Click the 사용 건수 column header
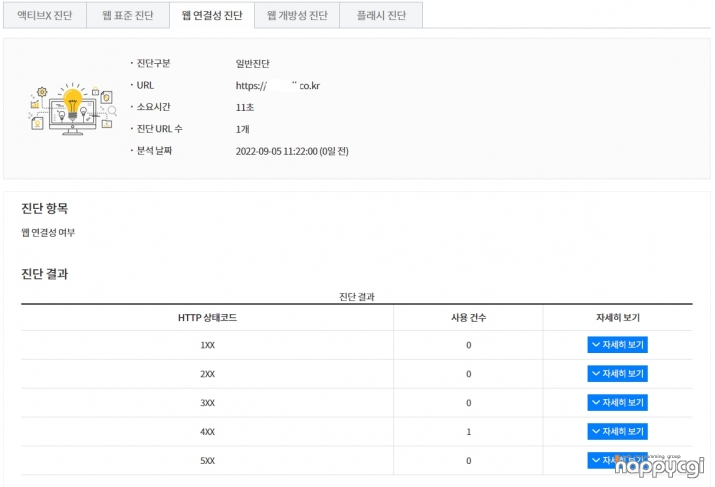The image size is (715, 487). point(468,318)
